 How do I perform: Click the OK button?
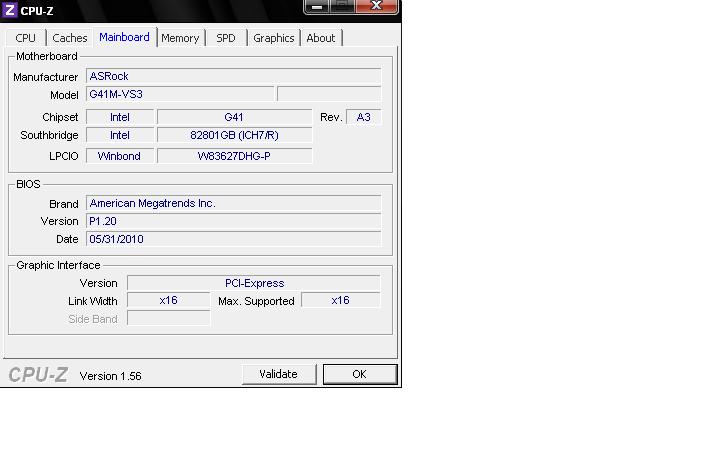[x=360, y=374]
